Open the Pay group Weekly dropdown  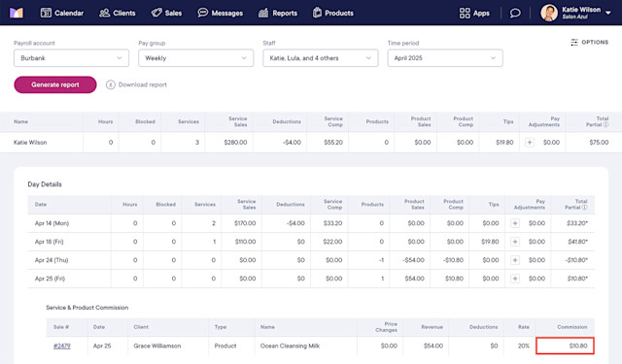(196, 58)
